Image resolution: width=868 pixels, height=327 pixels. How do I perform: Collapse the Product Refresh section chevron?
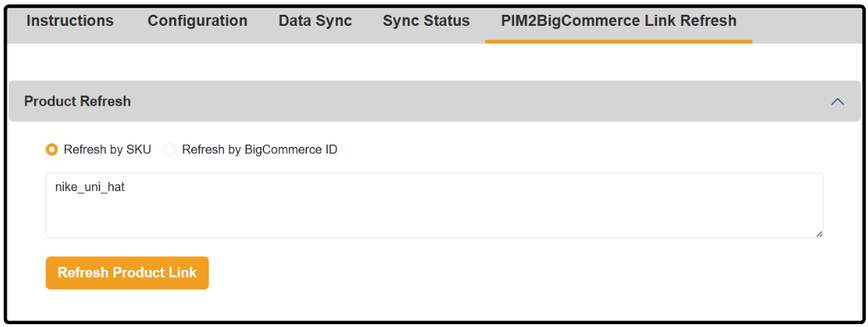(837, 102)
